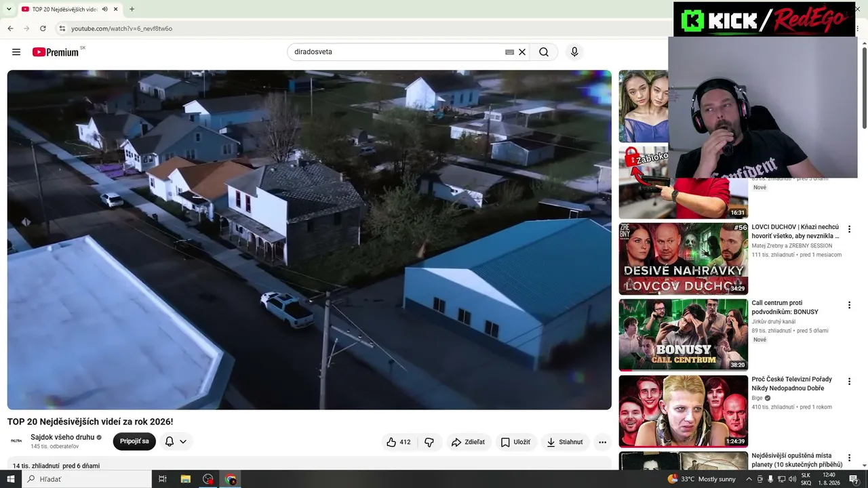Click the search field containing diradosveta
This screenshot has width=868, height=488.
397,52
